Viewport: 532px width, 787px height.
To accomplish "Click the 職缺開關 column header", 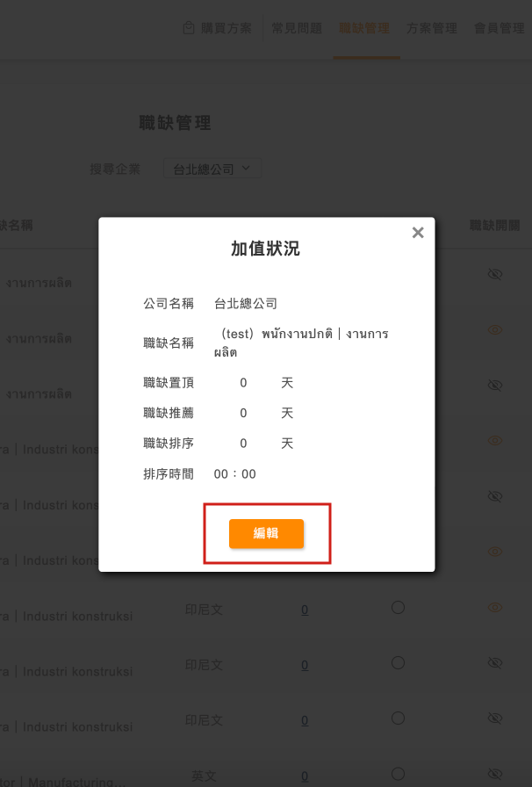I will pyautogui.click(x=495, y=226).
